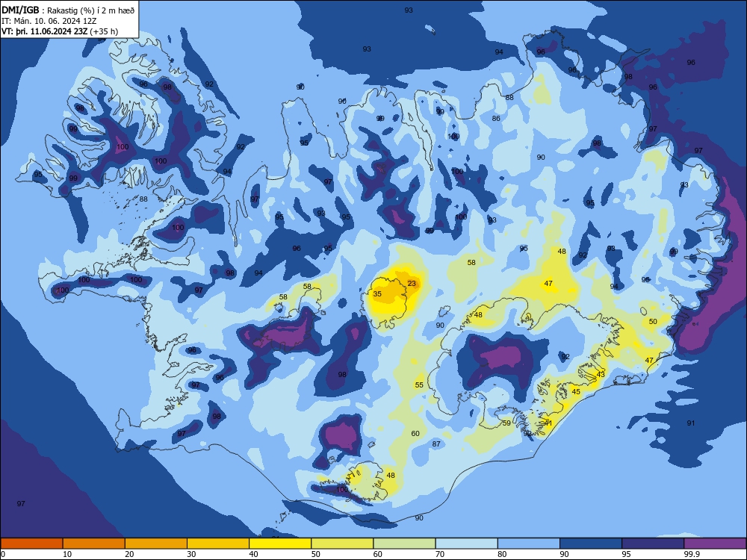Screen dimensions: 747x560
Task: Select the 20–30 amber legend swatch
Action: (156, 544)
